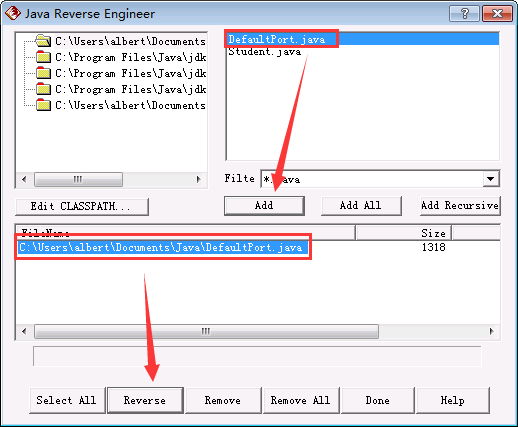Image resolution: width=518 pixels, height=427 pixels.
Task: Click left arrow of file list horizontal scrollbar
Action: (x=24, y=331)
